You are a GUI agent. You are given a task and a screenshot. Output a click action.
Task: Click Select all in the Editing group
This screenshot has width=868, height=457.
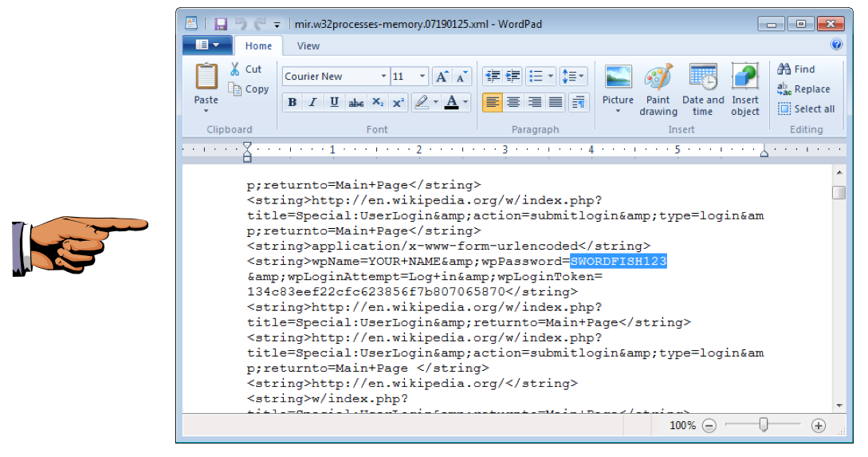806,109
